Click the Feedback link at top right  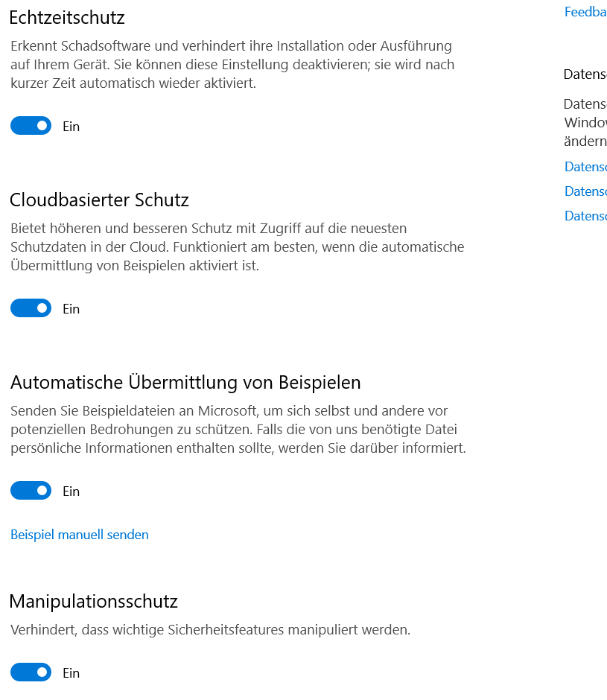pos(585,12)
